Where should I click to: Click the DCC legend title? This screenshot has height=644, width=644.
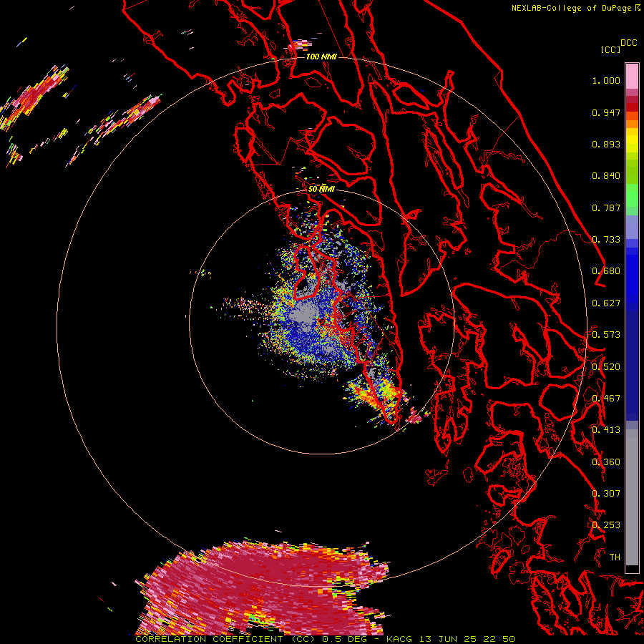tap(628, 43)
